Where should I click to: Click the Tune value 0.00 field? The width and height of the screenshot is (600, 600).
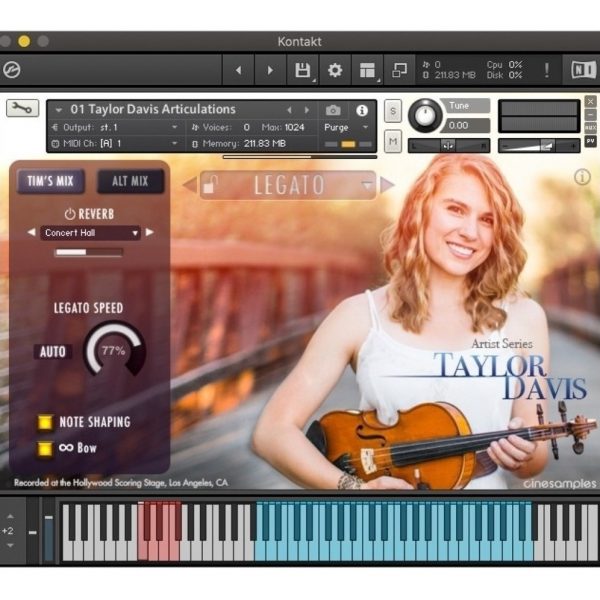464,126
